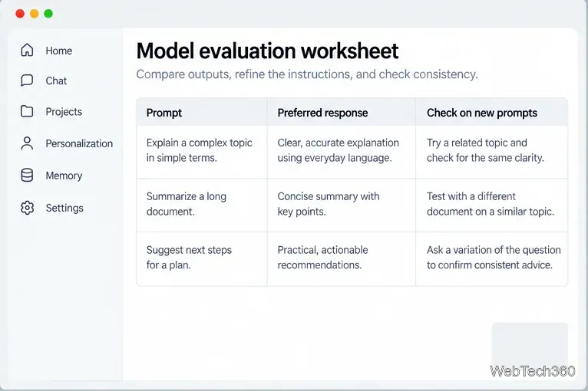
Task: Open Personalization sidebar label
Action: (79, 143)
